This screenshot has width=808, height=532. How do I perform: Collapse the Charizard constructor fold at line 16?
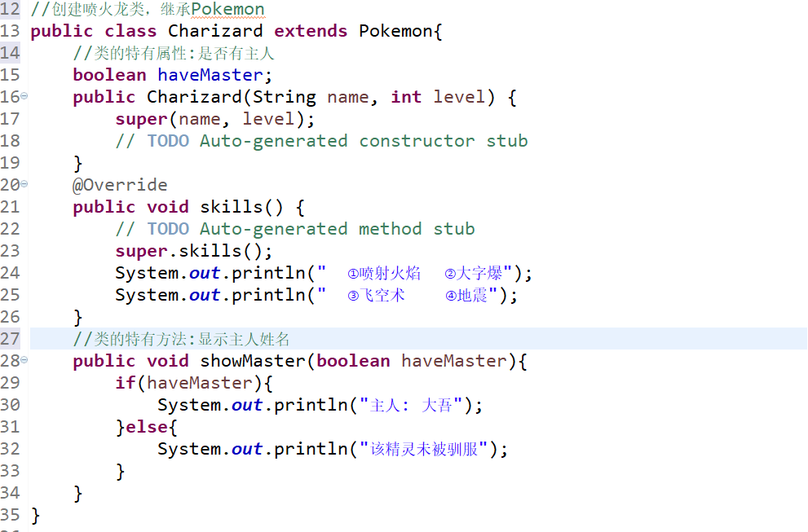pos(24,96)
